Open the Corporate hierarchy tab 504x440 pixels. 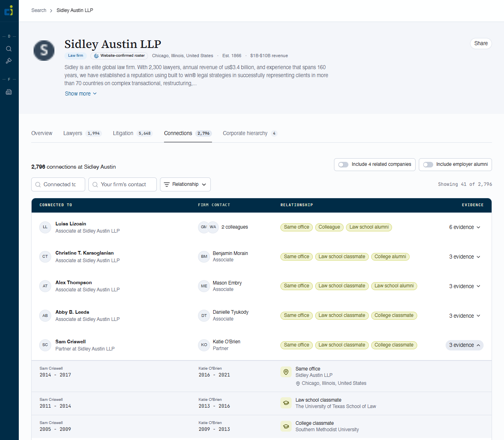pos(250,133)
